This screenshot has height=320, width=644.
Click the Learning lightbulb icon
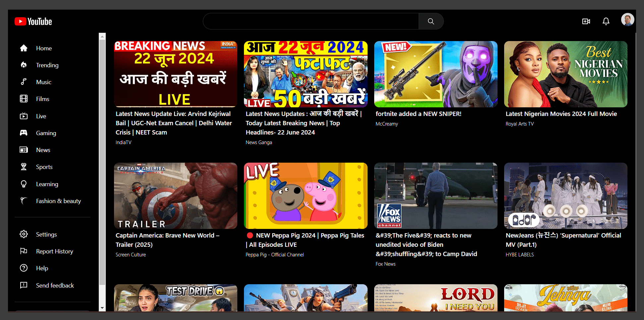[24, 184]
